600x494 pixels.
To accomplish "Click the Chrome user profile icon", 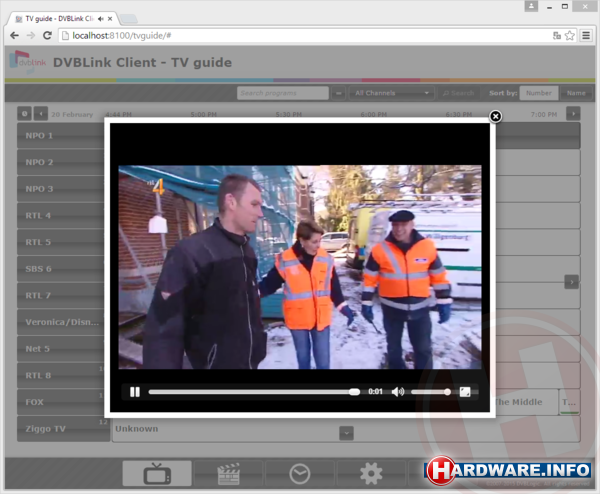I will (x=531, y=6).
